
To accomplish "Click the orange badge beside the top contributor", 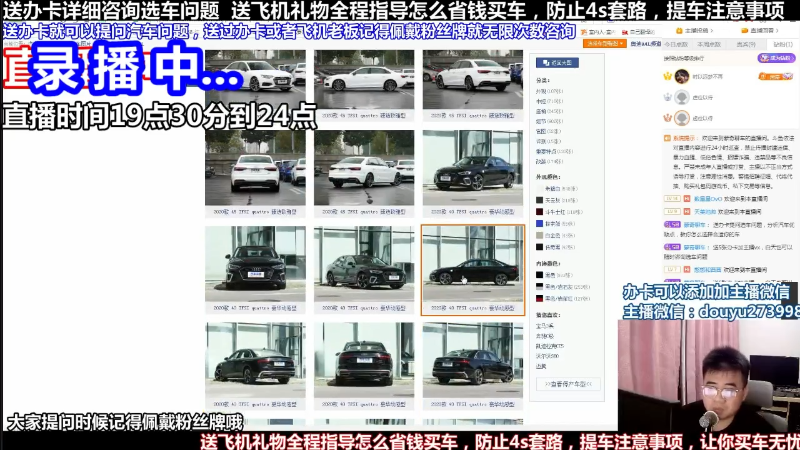I will coord(775,77).
